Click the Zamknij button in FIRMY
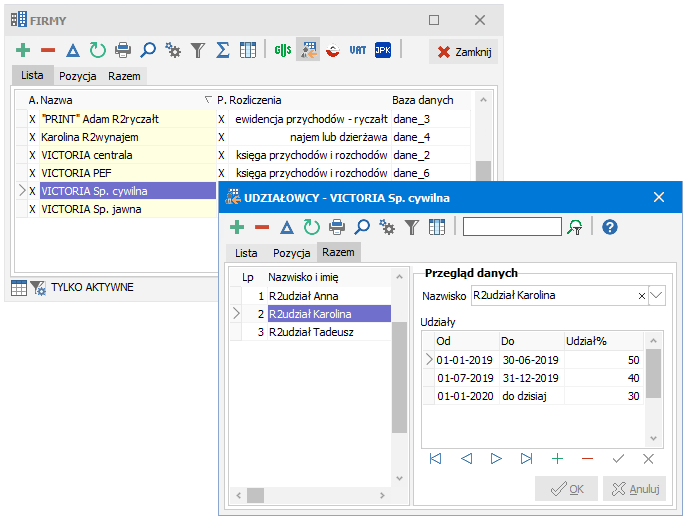The height and width of the screenshot is (521, 686). point(463,52)
